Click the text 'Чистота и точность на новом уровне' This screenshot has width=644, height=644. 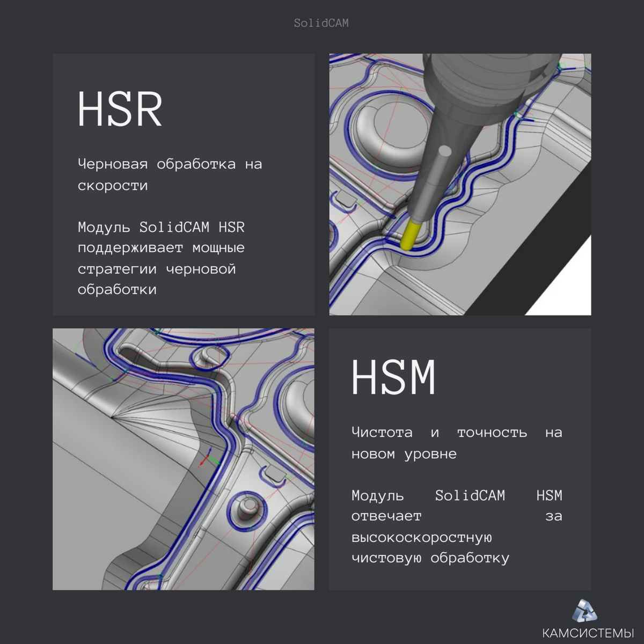(x=457, y=443)
